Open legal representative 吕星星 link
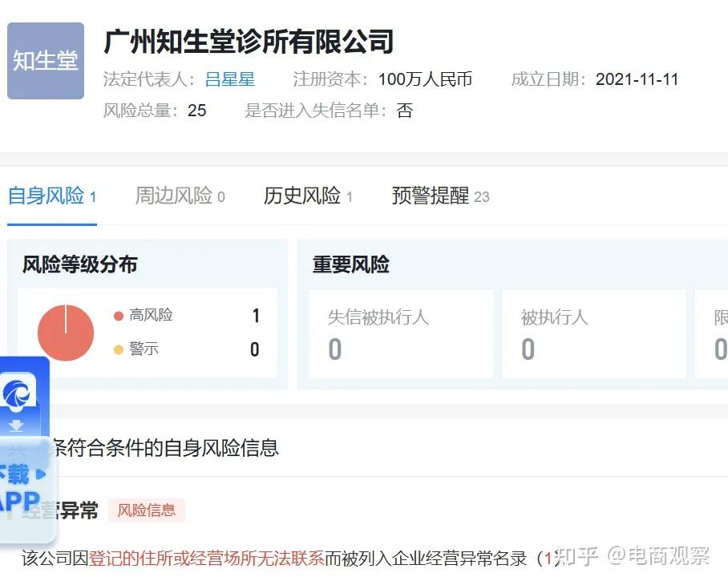Image resolution: width=728 pixels, height=585 pixels. (230, 79)
